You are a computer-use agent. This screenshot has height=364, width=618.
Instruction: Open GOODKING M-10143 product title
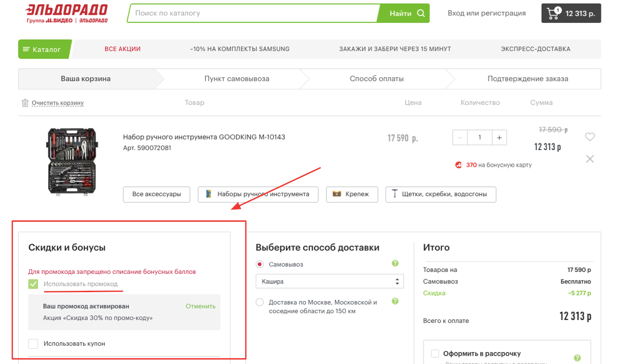point(204,137)
